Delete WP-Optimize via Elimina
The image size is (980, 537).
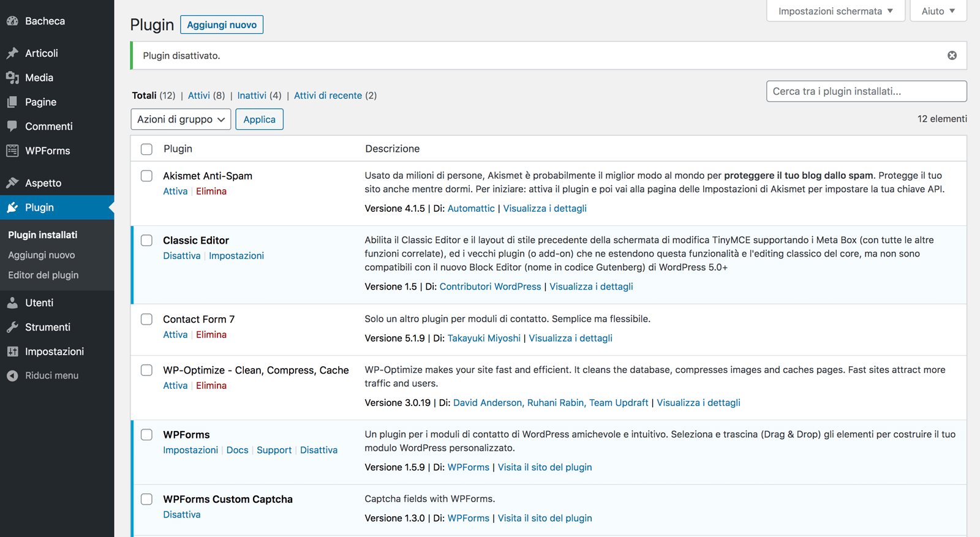tap(211, 385)
